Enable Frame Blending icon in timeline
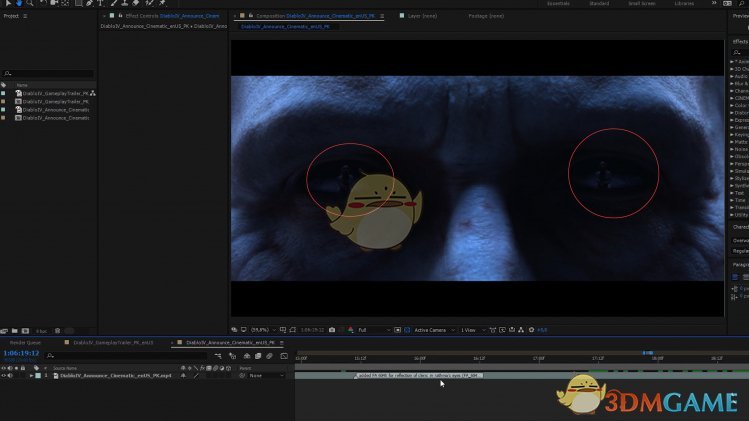The image size is (749, 421). 258,356
